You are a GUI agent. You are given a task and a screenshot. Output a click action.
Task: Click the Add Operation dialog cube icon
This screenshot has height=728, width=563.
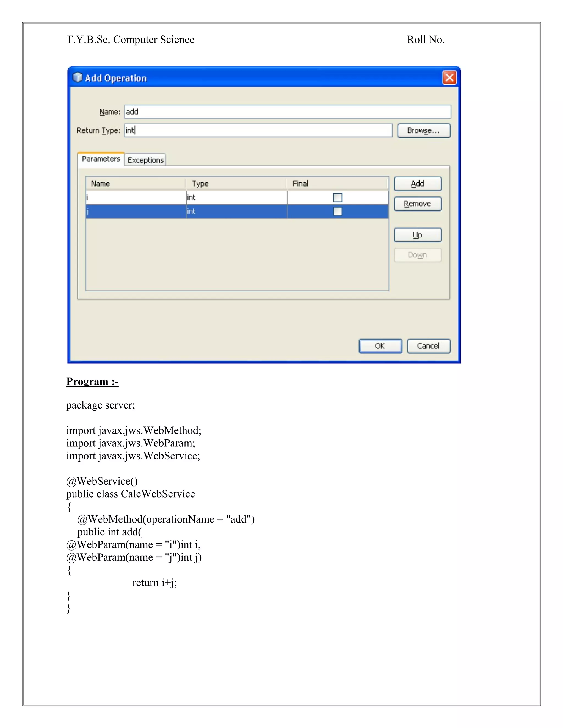click(x=77, y=78)
